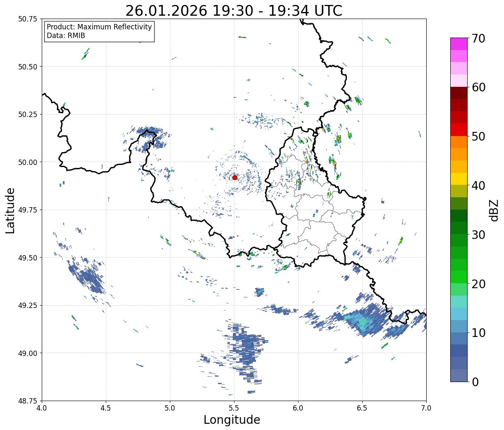
Task: Click the longitude tick label 5.0
Action: click(x=170, y=408)
